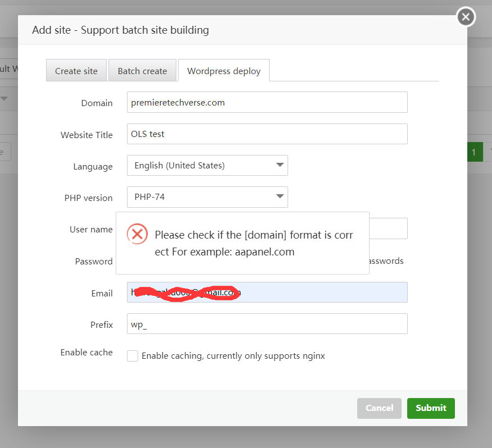492x448 pixels.
Task: Close the Add site dialog with X icon
Action: 466,17
